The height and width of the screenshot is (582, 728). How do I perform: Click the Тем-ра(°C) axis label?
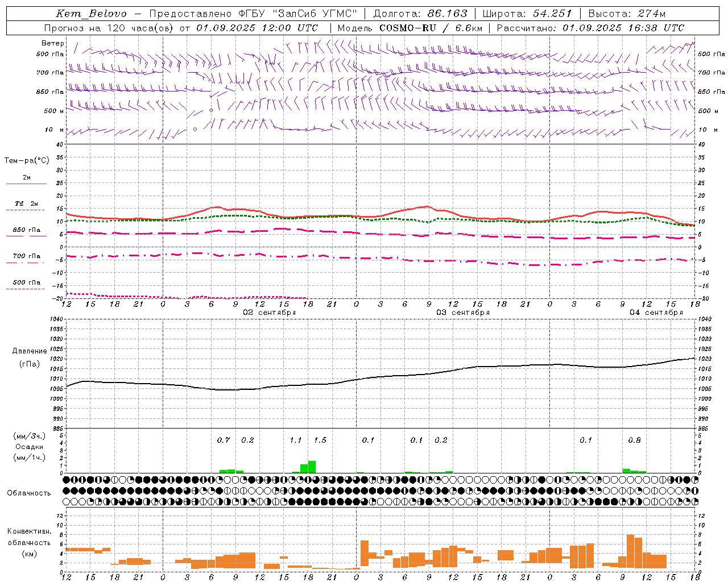tap(27, 161)
